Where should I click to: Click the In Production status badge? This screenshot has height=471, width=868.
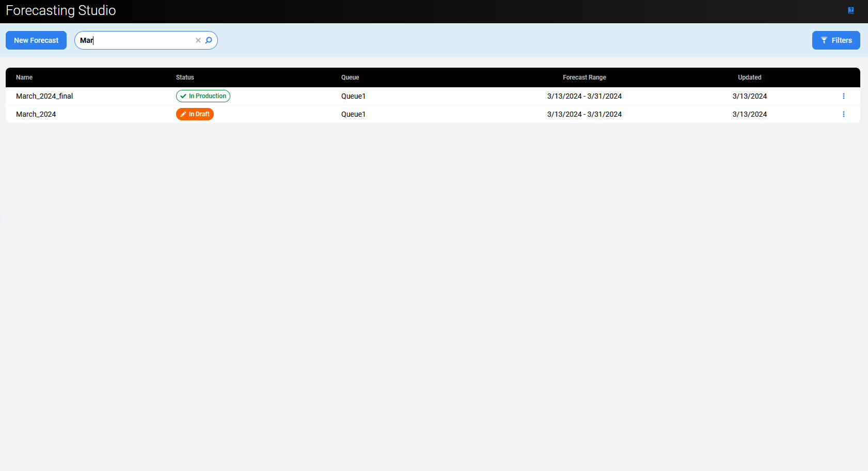(203, 96)
